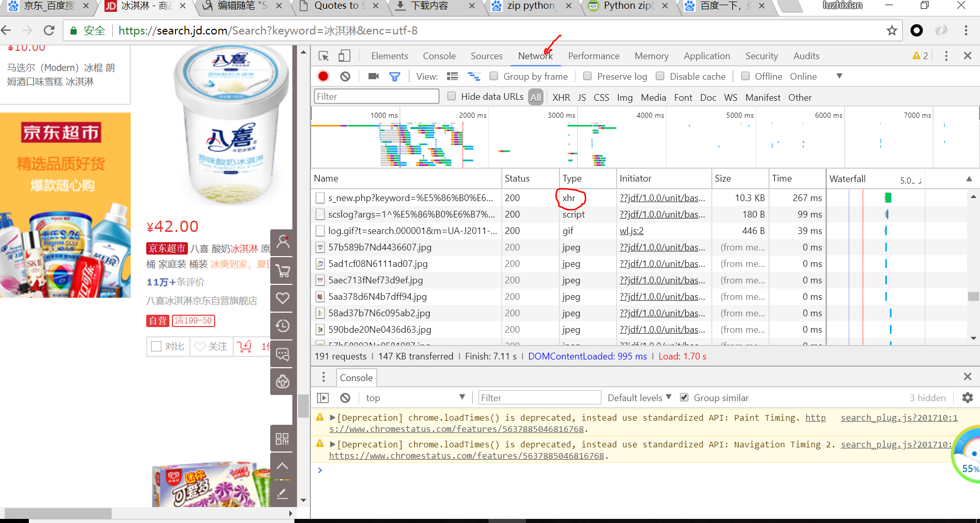
Task: Click the 关注 follow button
Action: click(x=212, y=347)
